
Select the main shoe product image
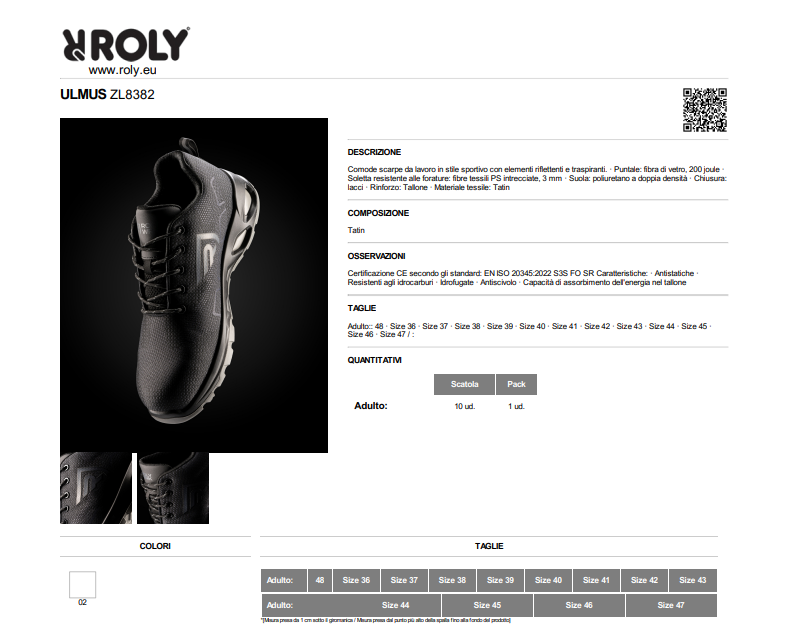tap(194, 285)
